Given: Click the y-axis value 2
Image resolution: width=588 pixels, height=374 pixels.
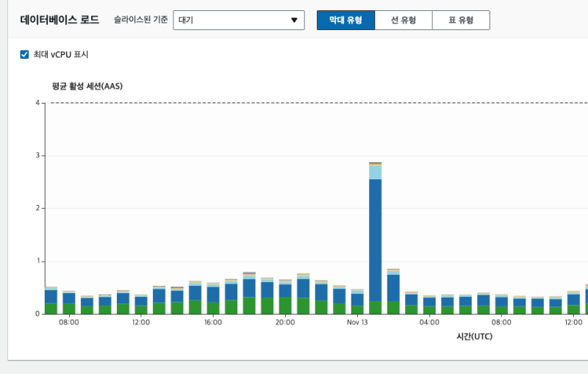Looking at the screenshot, I should click(x=37, y=208).
